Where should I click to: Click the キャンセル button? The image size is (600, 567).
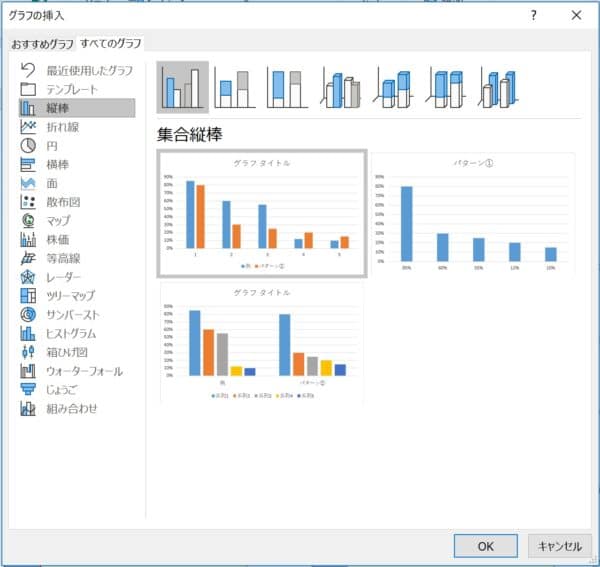tap(559, 546)
